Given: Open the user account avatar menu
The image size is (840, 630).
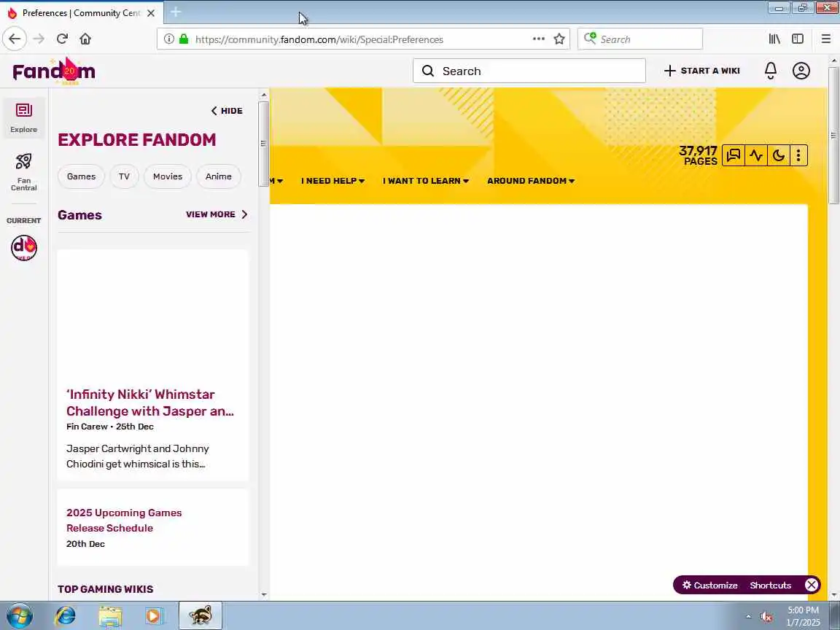Looking at the screenshot, I should pyautogui.click(x=801, y=71).
